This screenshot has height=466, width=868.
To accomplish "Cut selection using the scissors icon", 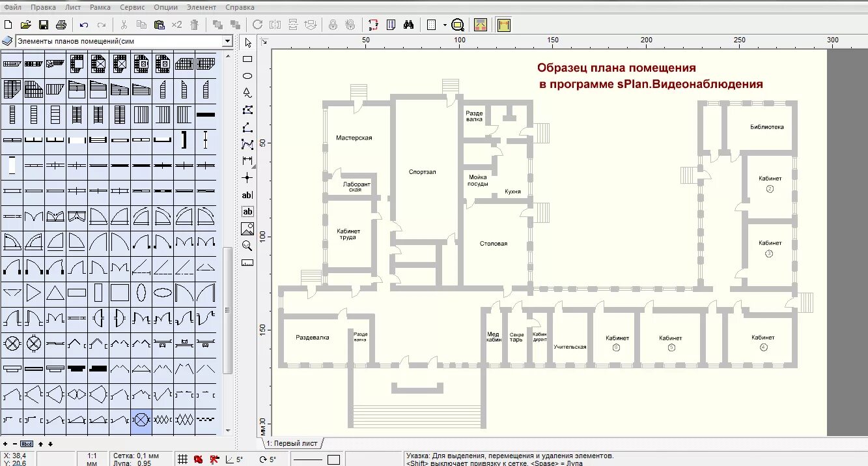I will click(124, 25).
